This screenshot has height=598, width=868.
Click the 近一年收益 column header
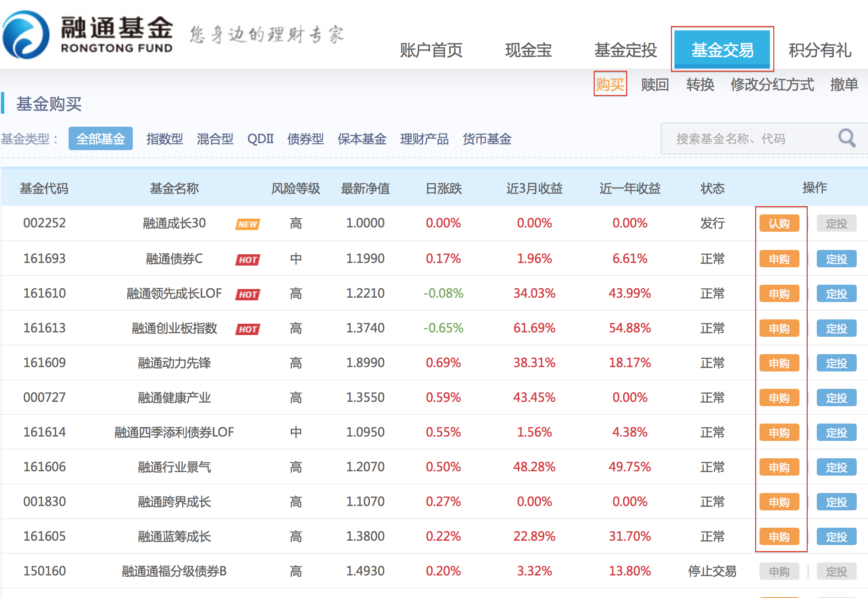pos(630,188)
